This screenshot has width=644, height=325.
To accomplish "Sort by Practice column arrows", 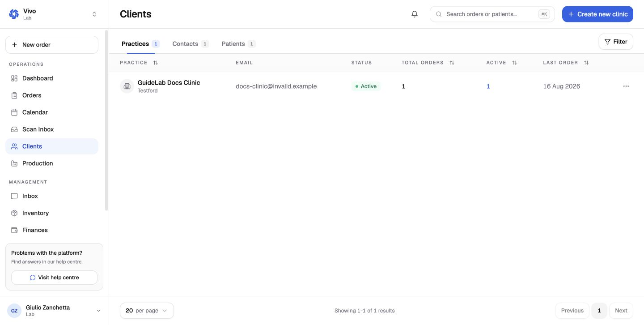I will [156, 63].
